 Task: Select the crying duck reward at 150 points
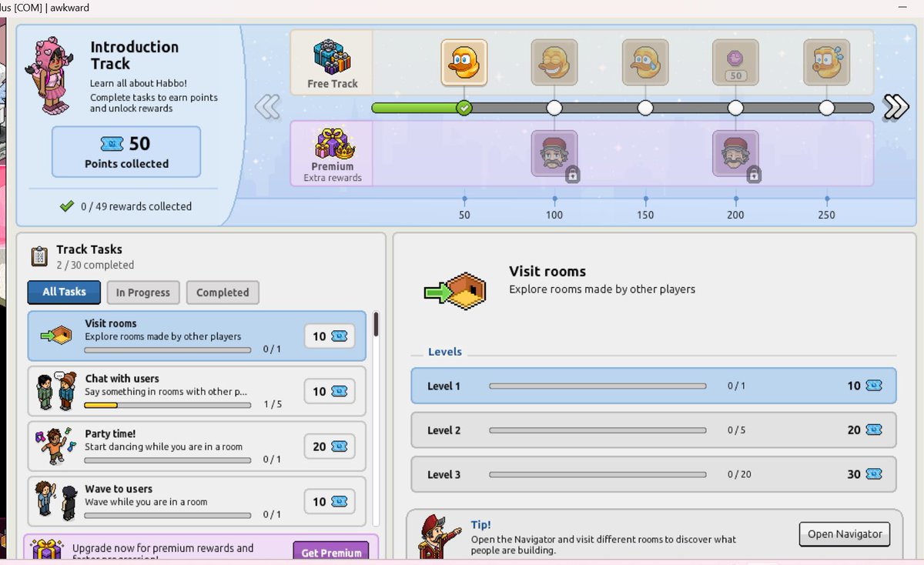pos(645,62)
